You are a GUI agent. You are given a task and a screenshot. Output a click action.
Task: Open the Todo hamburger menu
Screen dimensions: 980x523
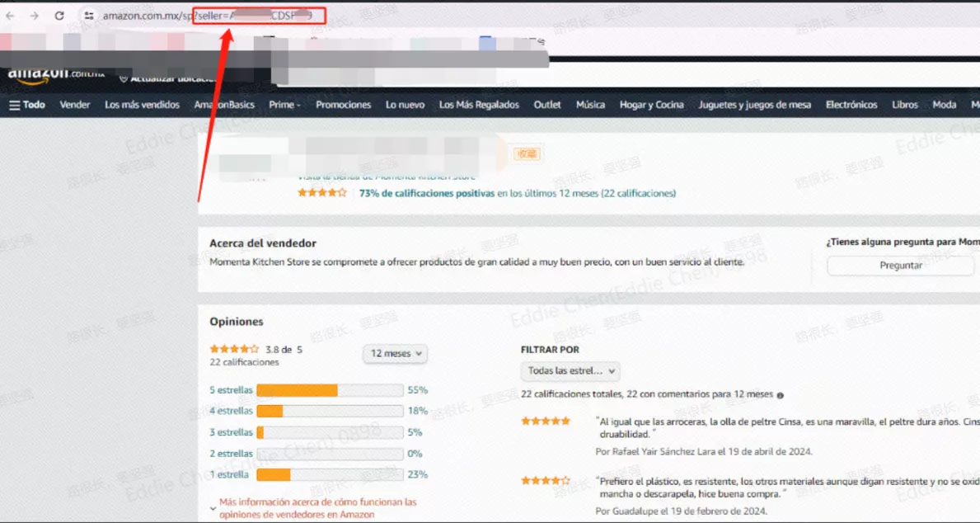click(x=27, y=105)
